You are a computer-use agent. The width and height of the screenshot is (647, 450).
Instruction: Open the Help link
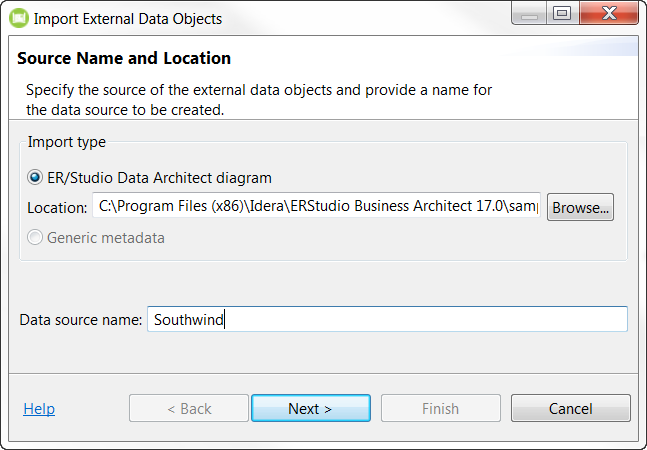tap(39, 409)
